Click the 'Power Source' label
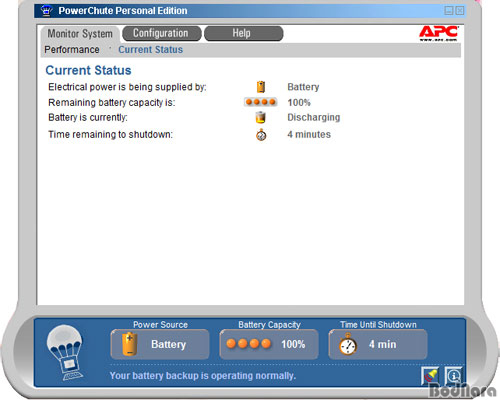 pyautogui.click(x=160, y=325)
